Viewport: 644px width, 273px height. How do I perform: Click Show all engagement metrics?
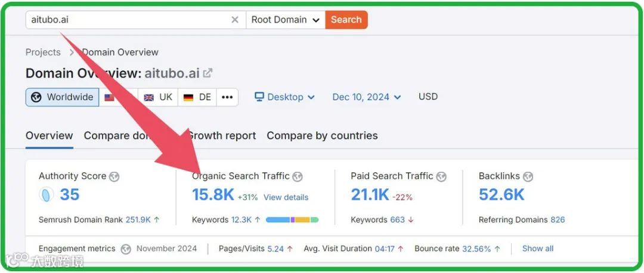point(538,249)
